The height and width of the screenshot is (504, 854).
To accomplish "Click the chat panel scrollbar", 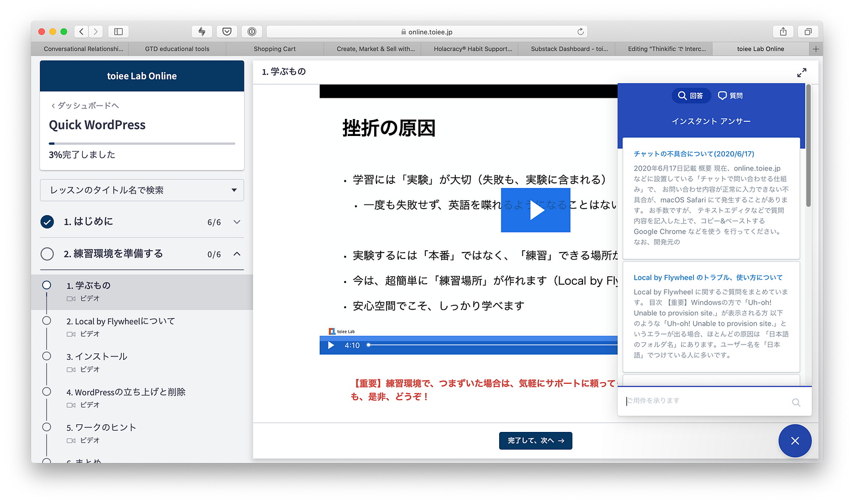I will pos(808,147).
